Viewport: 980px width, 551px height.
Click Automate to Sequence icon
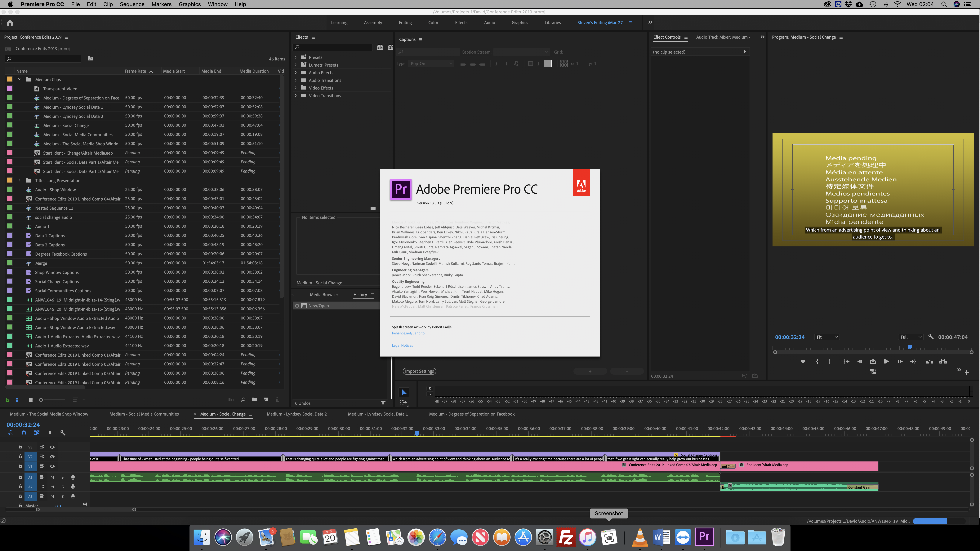pyautogui.click(x=231, y=400)
